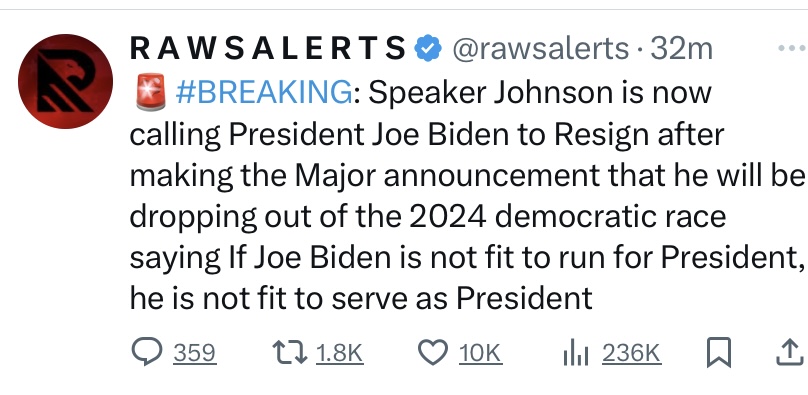The height and width of the screenshot is (395, 808).
Task: Toggle the bookmark icon for this post
Action: (x=719, y=353)
